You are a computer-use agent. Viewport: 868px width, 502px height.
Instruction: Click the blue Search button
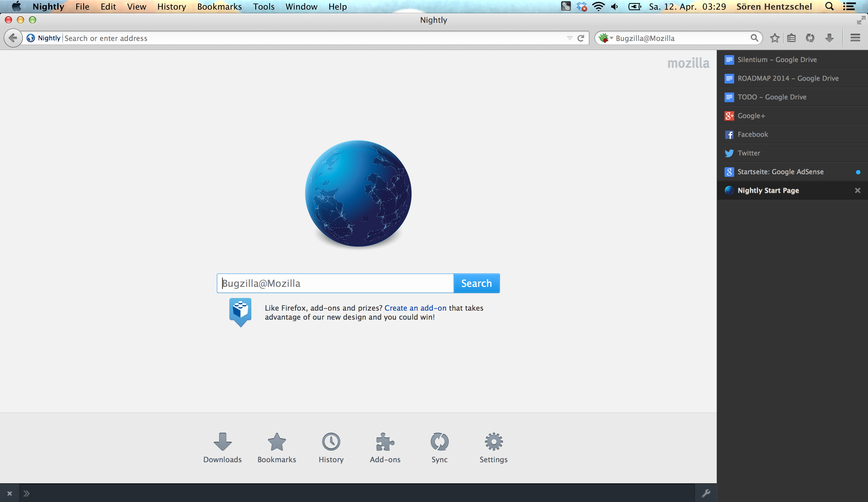coord(476,283)
